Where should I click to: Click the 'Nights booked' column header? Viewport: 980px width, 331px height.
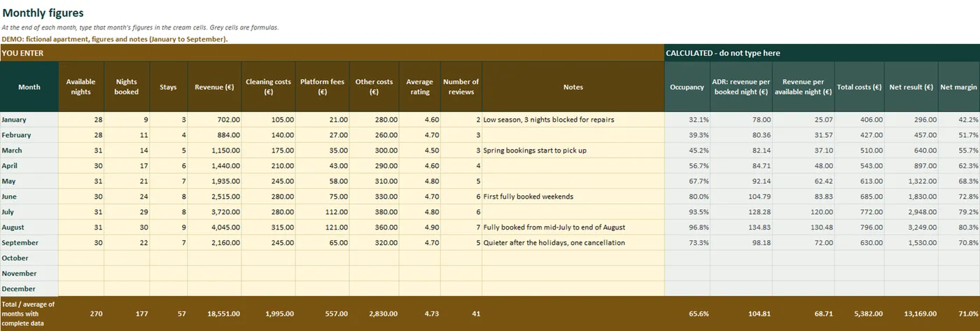tap(127, 87)
